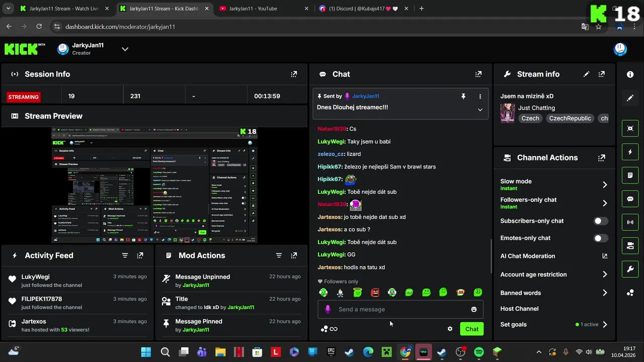Click Just Chatting category thumbnail
Viewport: 644px width, 362px height.
point(507,113)
